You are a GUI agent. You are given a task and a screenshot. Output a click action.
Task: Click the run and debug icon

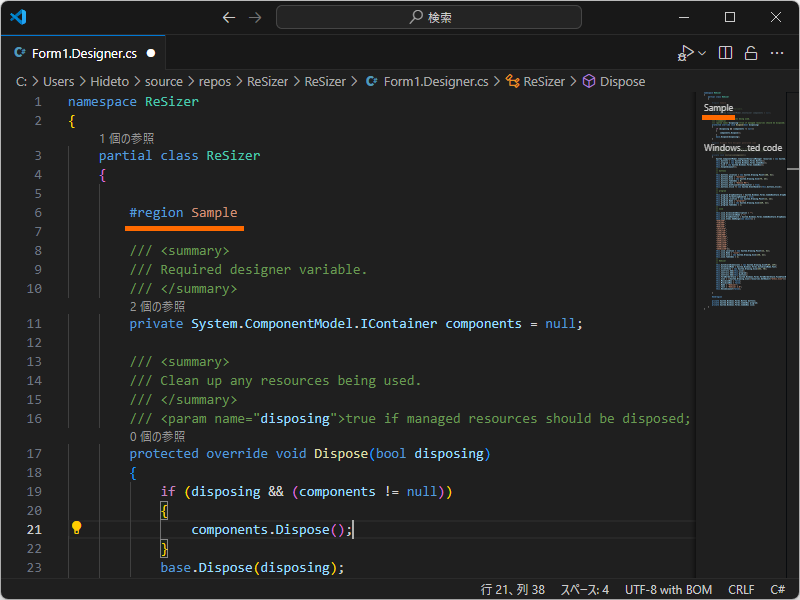[x=685, y=53]
